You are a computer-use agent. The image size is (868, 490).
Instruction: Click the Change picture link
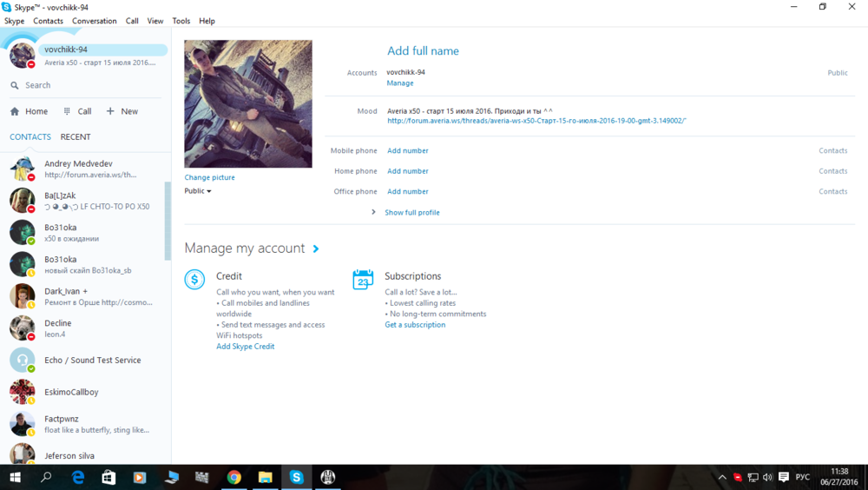tap(209, 177)
